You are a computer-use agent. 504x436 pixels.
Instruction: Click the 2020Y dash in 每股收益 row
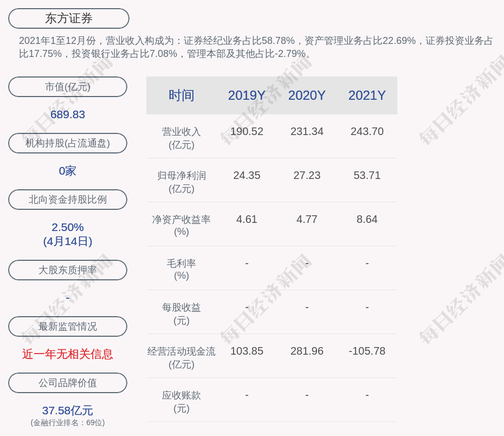click(307, 307)
